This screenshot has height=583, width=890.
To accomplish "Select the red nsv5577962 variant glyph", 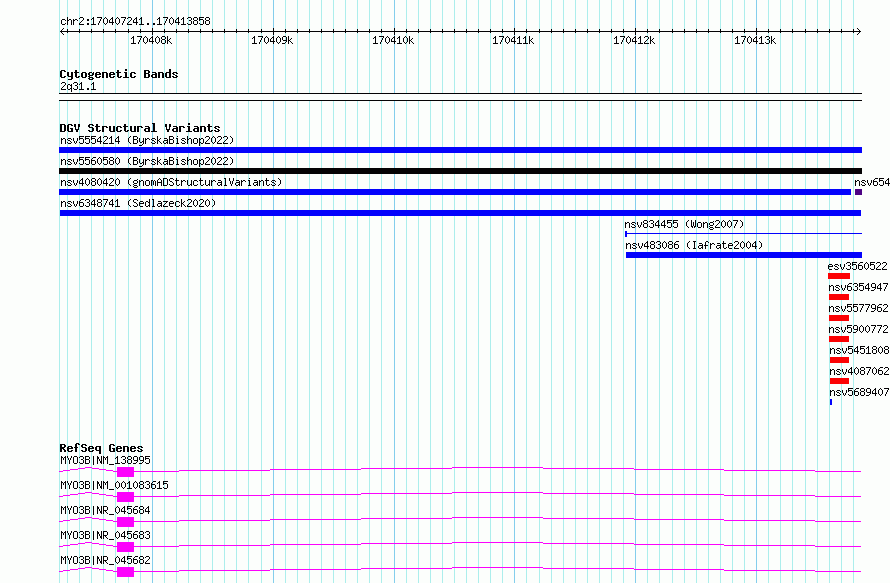I will click(x=839, y=318).
